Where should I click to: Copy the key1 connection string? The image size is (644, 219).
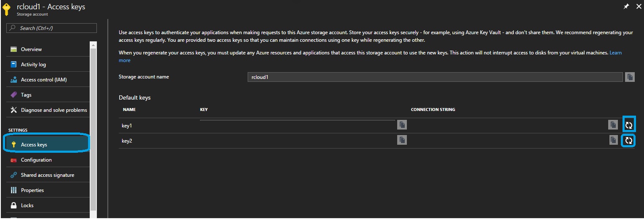(613, 124)
